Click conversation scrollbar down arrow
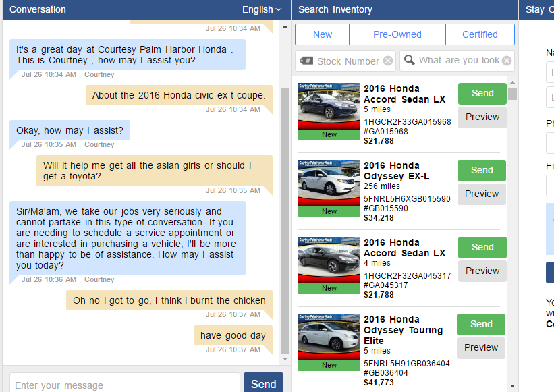554x392 pixels. (x=285, y=359)
